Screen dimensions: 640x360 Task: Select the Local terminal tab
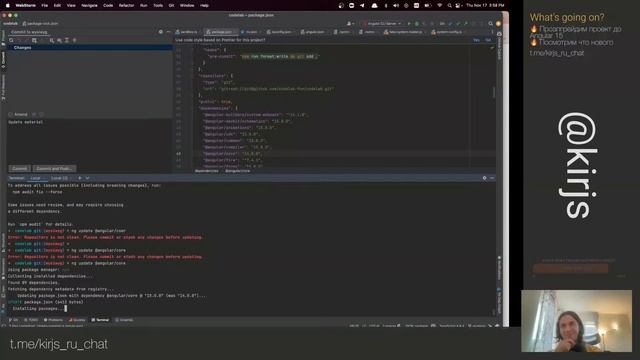38,178
